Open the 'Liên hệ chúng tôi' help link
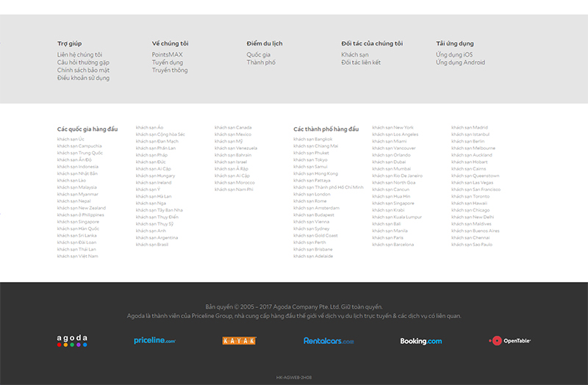The width and height of the screenshot is (588, 385). coord(79,55)
